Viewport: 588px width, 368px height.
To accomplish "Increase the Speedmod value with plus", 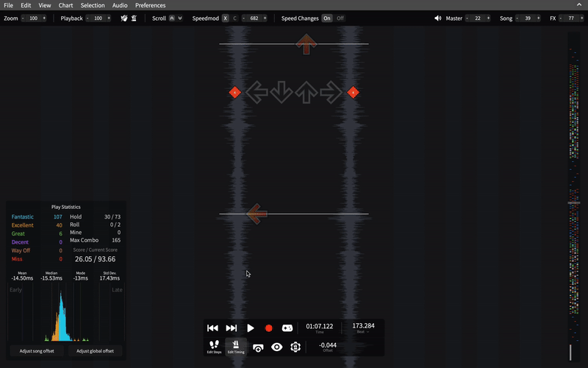I will click(265, 18).
